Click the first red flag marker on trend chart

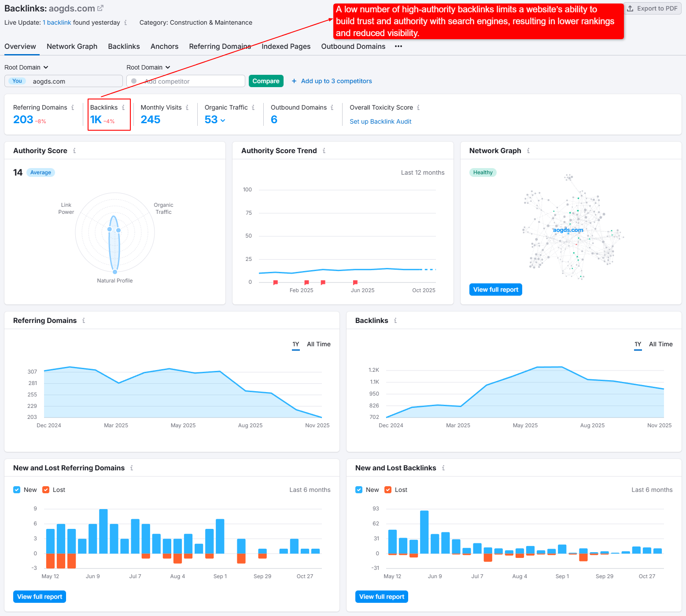[276, 282]
